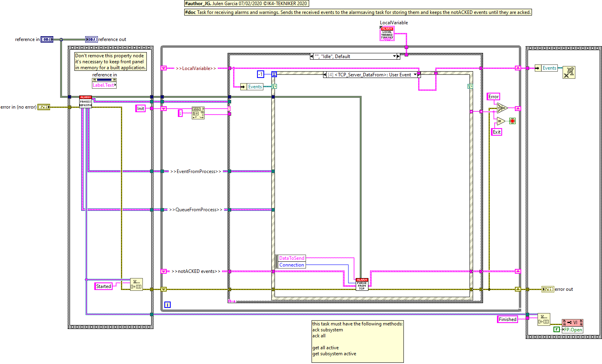Click the loop iteration i terminal
The image size is (602, 364).
(x=168, y=305)
